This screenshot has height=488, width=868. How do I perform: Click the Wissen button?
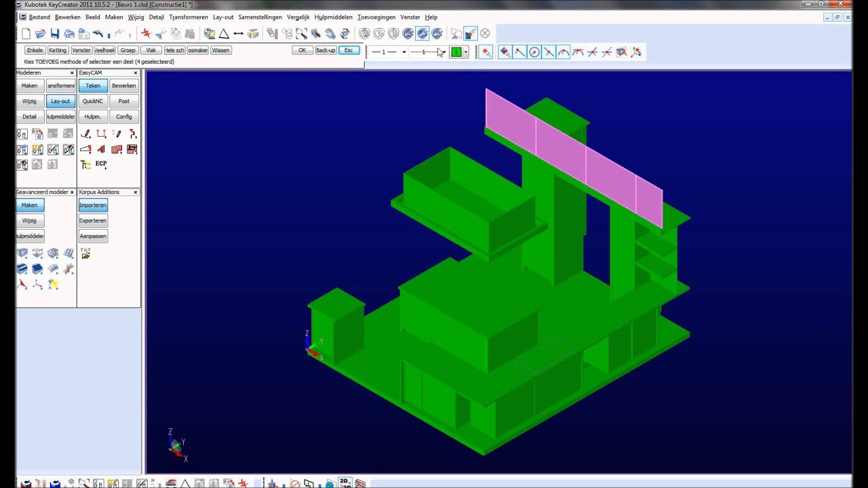pos(220,50)
